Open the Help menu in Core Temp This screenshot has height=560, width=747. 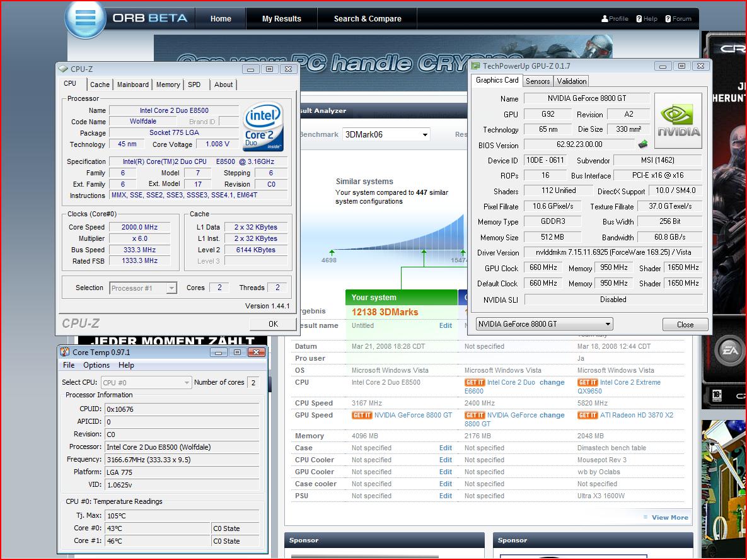[x=126, y=365]
